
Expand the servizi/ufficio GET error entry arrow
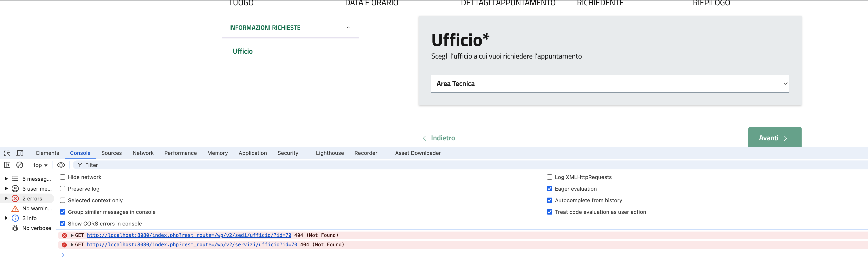(72, 245)
